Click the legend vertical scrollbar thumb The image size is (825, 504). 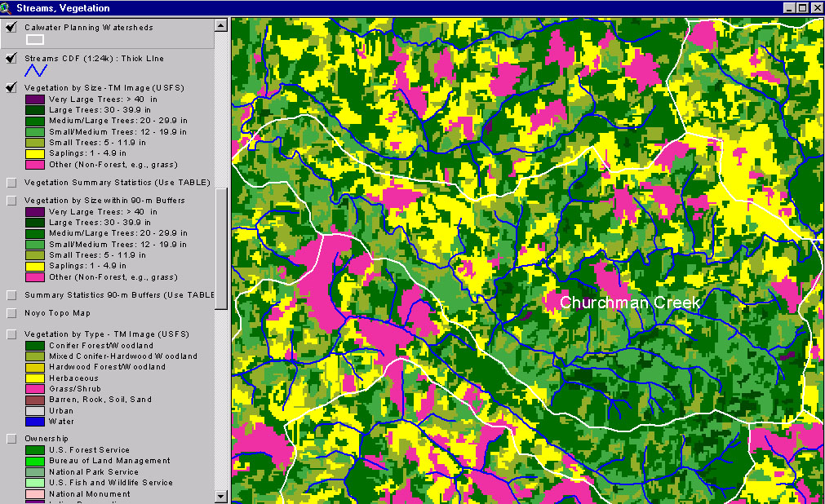tap(221, 250)
